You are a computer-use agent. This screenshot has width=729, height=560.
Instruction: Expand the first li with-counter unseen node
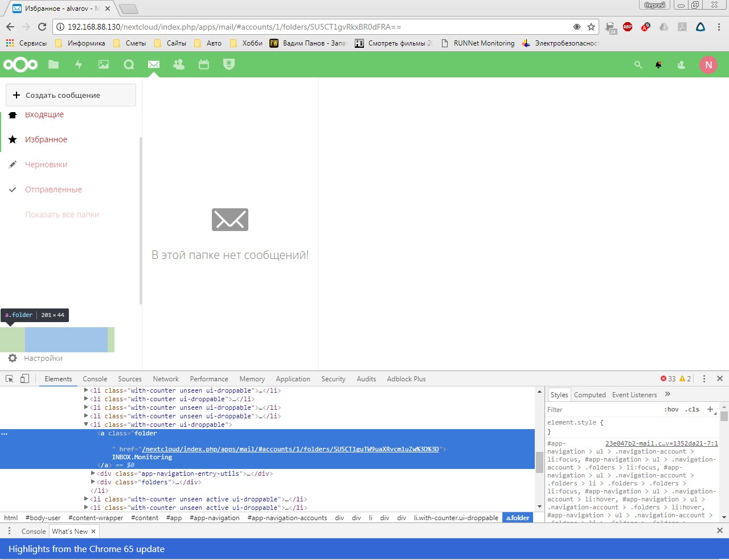(87, 390)
